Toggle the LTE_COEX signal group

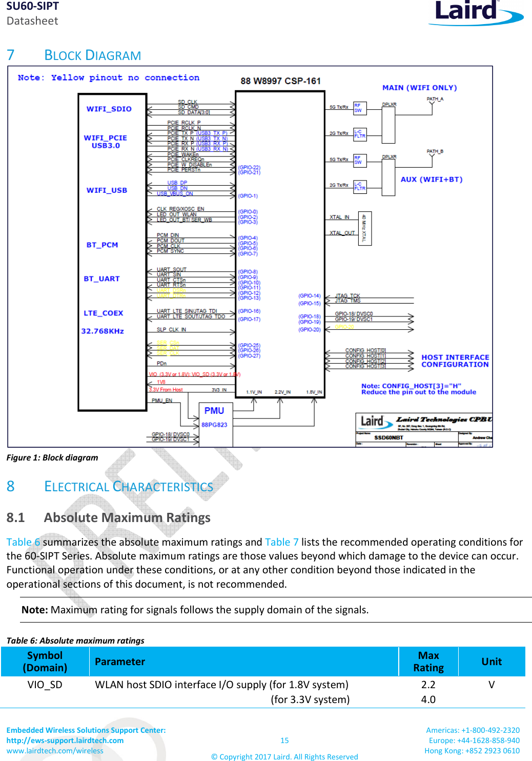click(x=104, y=312)
